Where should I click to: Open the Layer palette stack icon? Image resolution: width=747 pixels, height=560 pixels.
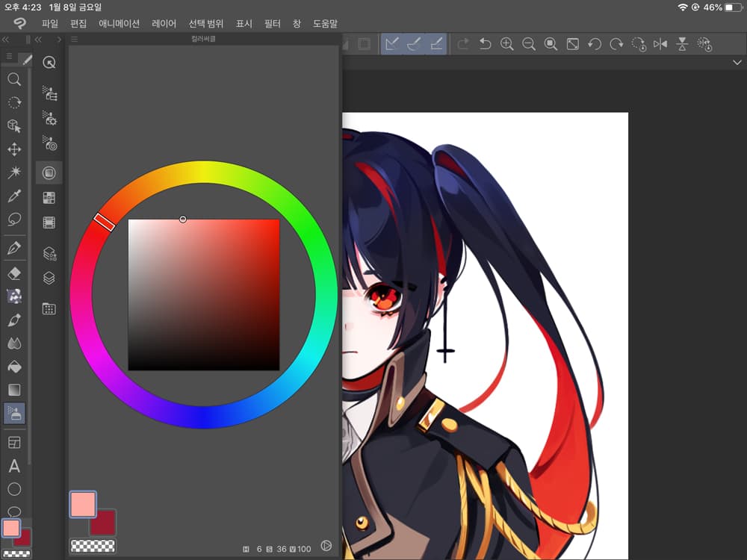(x=49, y=278)
